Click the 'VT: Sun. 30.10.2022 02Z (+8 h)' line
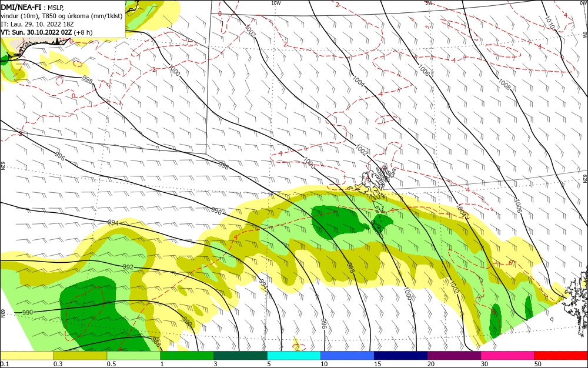The height and width of the screenshot is (368, 588). [x=46, y=32]
